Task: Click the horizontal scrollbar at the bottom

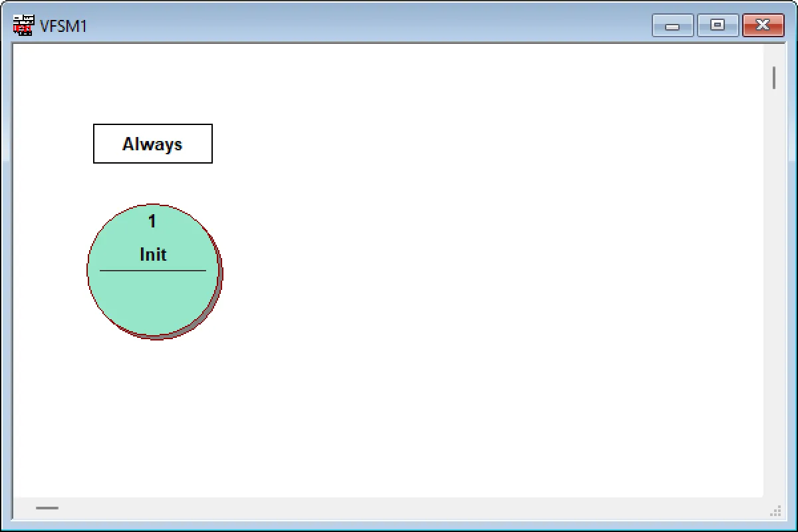Action: point(47,508)
